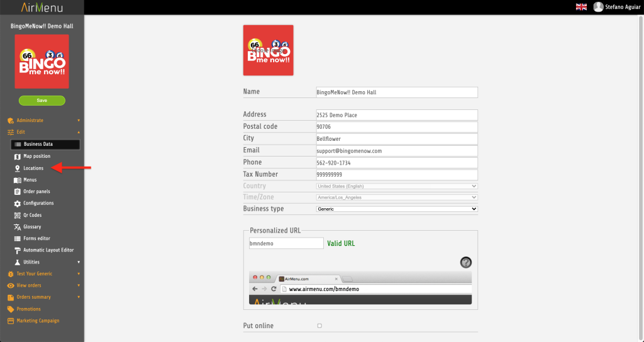Click the form's Bingo logo image
Screen dimensions: 644x342
pos(268,50)
